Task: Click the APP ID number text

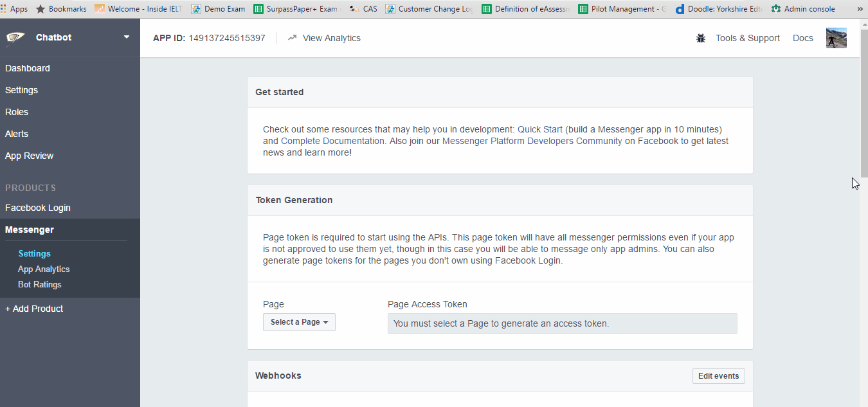Action: [227, 38]
